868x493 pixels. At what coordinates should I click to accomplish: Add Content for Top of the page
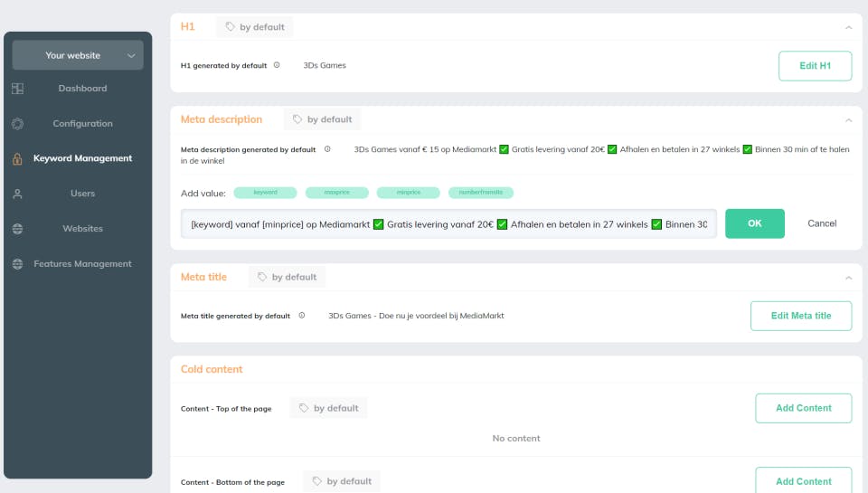[803, 408]
